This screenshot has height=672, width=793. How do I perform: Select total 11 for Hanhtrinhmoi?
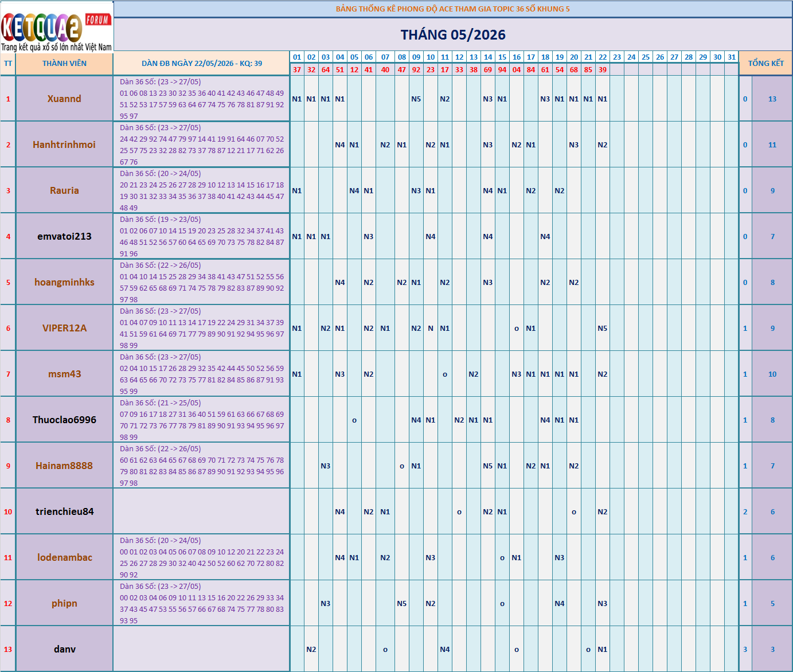(772, 144)
